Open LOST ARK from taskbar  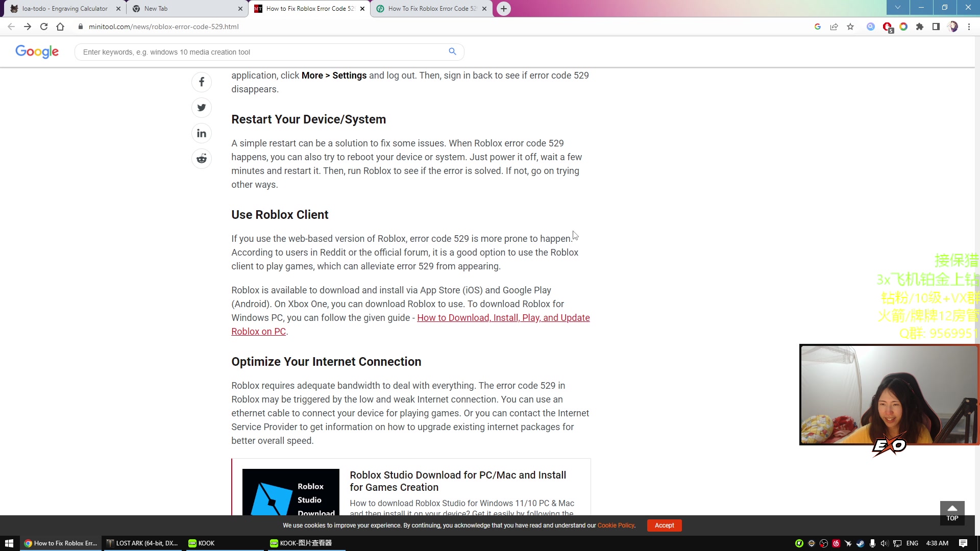coord(143,543)
